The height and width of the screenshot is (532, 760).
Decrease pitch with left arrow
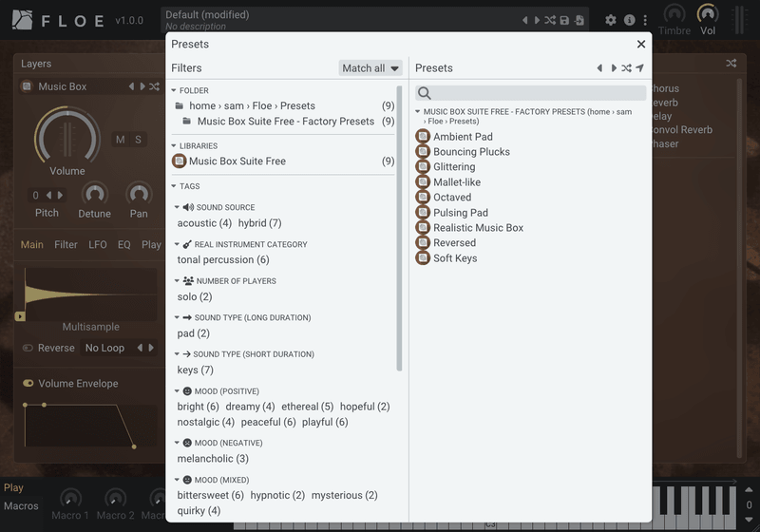click(48, 196)
